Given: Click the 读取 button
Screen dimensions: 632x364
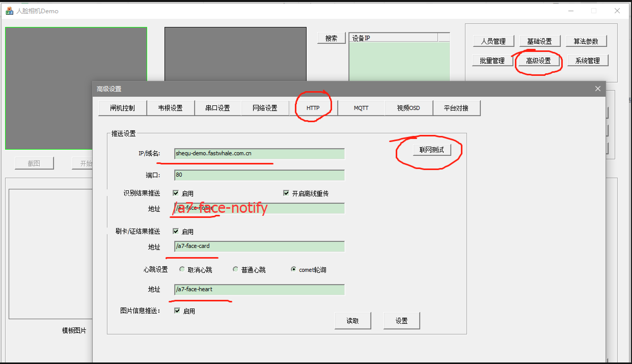Looking at the screenshot, I should 352,321.
